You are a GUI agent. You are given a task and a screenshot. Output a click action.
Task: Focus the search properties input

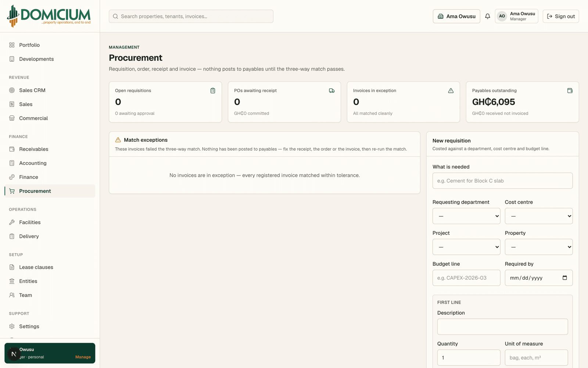point(191,16)
